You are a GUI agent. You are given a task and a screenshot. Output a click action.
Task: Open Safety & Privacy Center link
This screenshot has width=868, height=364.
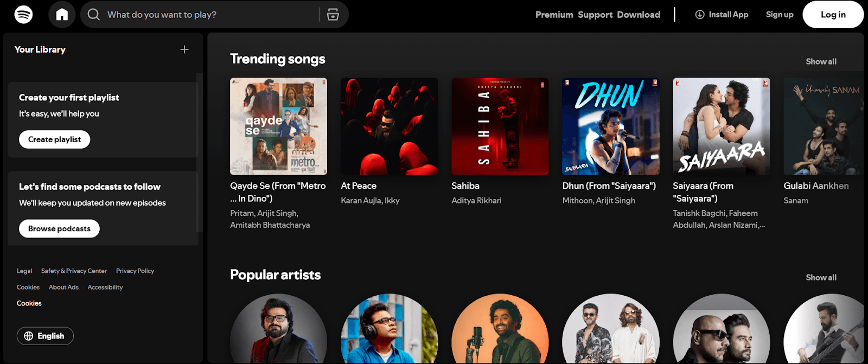click(74, 271)
